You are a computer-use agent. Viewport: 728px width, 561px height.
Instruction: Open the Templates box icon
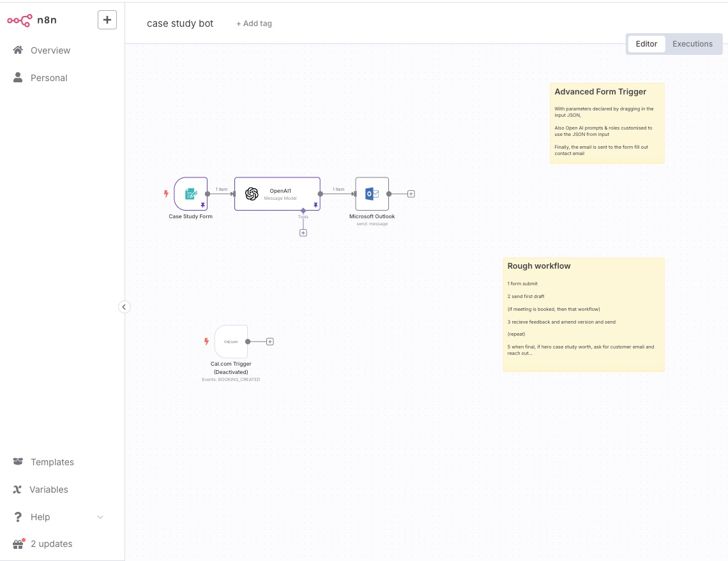click(x=18, y=461)
